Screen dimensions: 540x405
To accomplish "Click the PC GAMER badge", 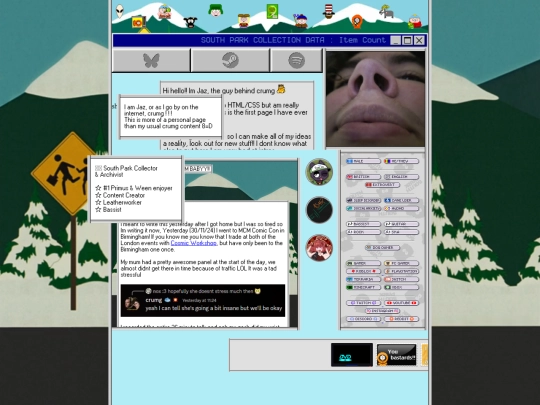I will (x=402, y=263).
